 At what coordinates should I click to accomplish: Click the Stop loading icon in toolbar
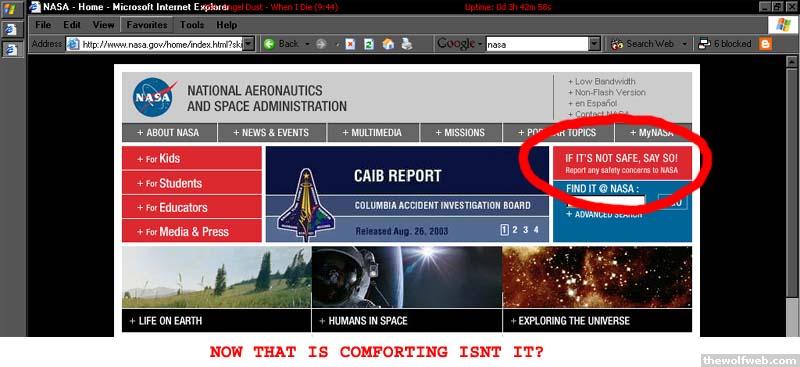coord(350,44)
